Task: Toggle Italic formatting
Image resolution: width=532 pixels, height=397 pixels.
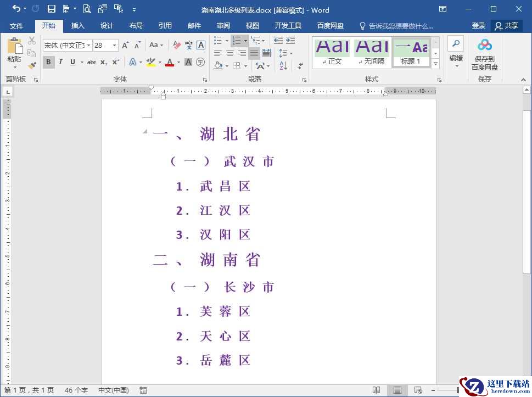Action: pos(60,62)
